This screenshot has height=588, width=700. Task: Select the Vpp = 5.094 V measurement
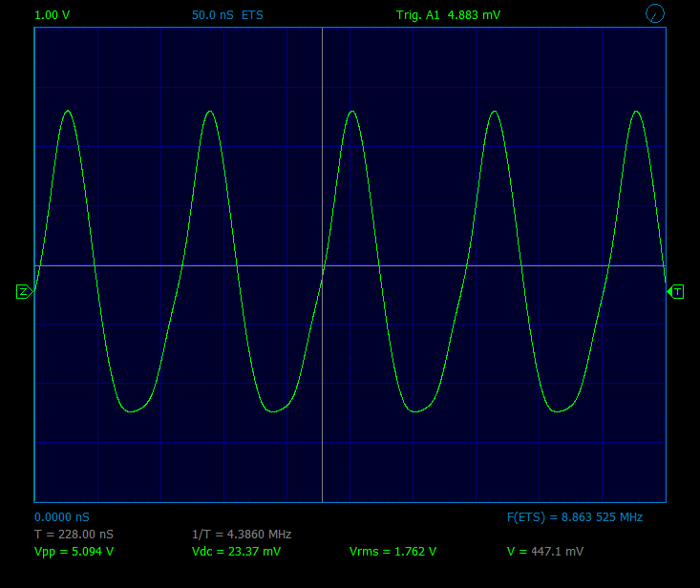pyautogui.click(x=74, y=552)
